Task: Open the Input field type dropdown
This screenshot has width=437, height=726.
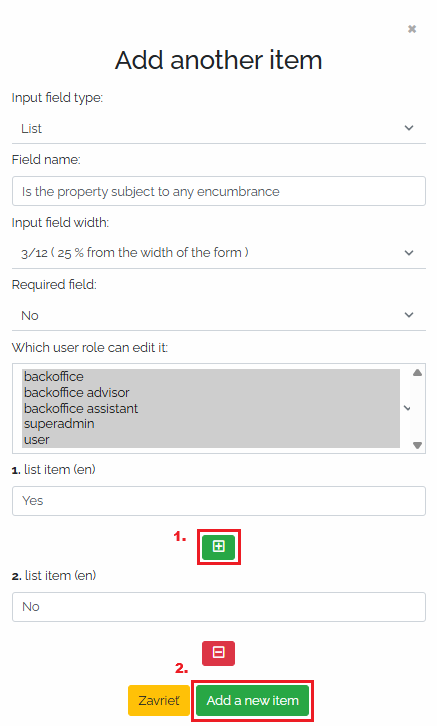Action: pyautogui.click(x=218, y=128)
